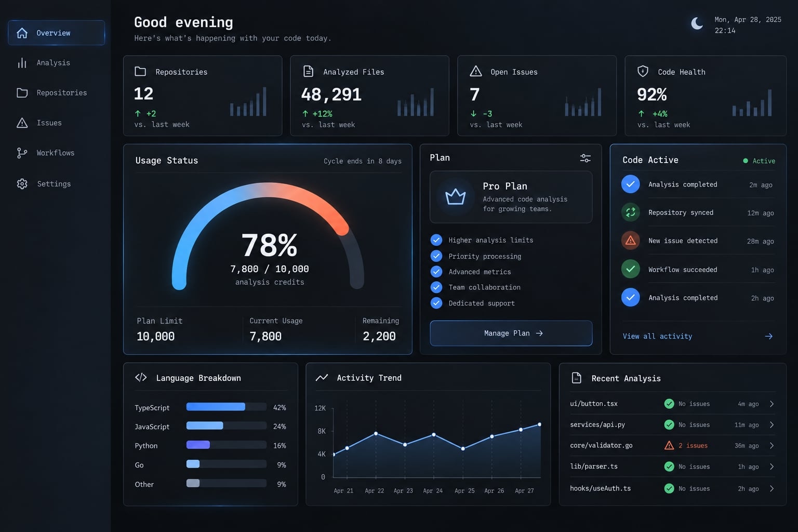The width and height of the screenshot is (798, 532).
Task: Click green check status for ui/button.tsx
Action: [669, 404]
